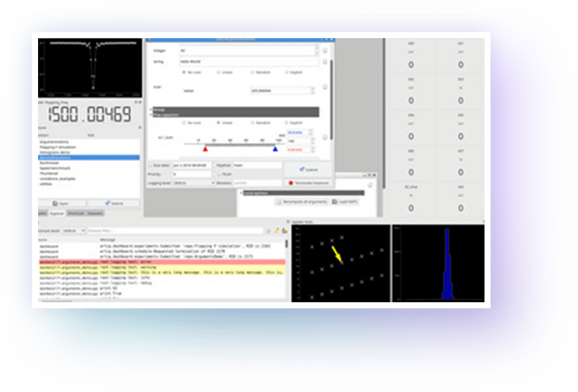Screen dimensions: 578x392
Task: Click the scatter plot applet with crosses
Action: [341, 263]
